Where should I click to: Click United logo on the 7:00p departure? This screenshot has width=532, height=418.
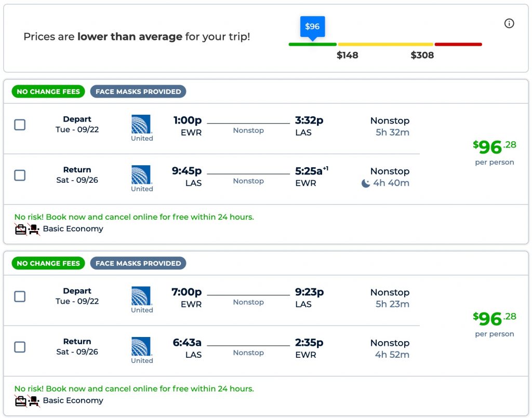point(141,296)
